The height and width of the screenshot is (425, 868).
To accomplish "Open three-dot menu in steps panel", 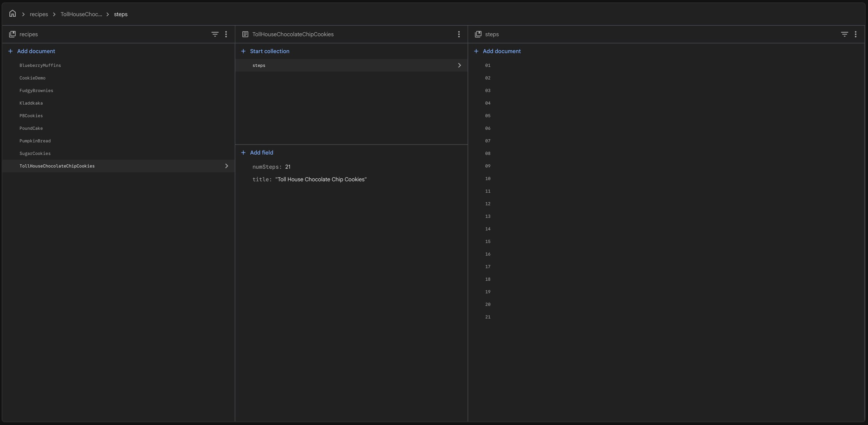I will point(856,34).
